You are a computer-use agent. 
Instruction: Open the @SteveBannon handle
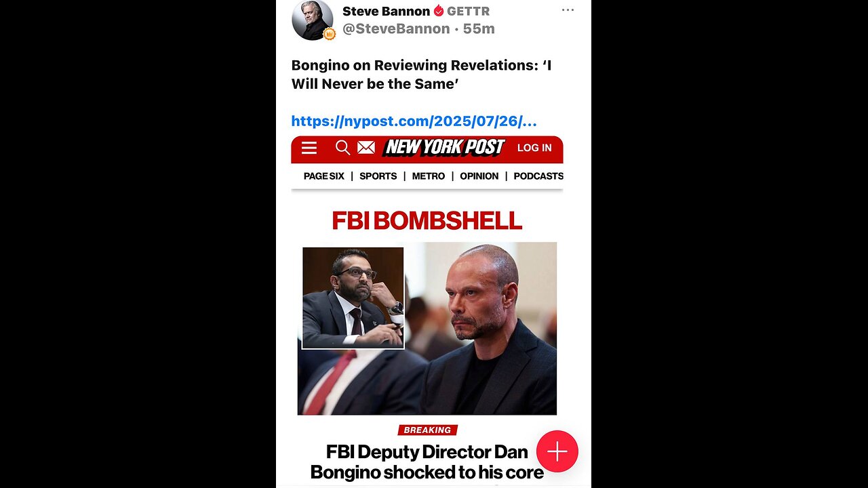(x=396, y=28)
